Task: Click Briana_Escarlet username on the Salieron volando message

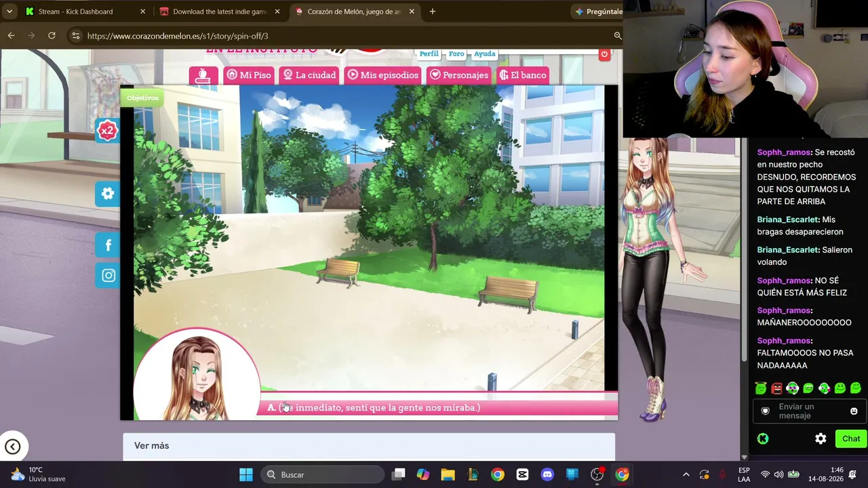Action: click(787, 250)
